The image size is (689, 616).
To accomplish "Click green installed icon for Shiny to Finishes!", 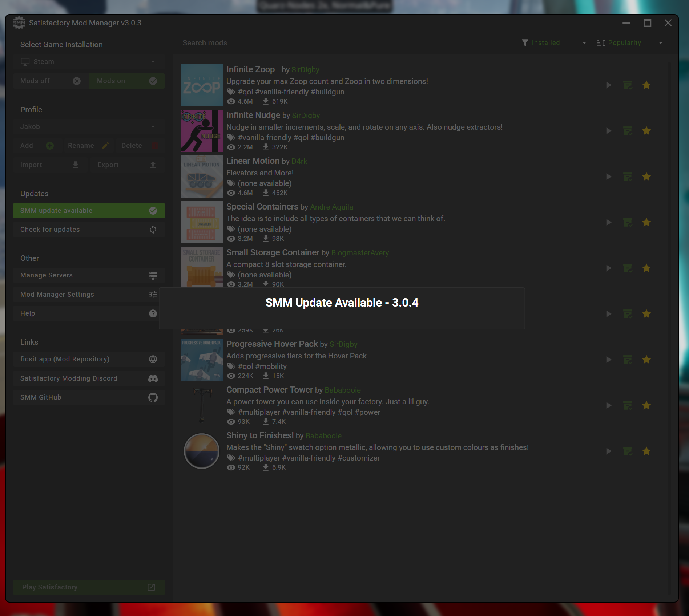I will coord(628,451).
